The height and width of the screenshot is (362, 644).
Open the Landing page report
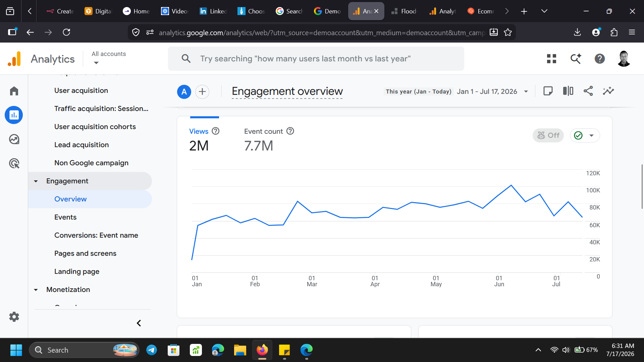[77, 271]
